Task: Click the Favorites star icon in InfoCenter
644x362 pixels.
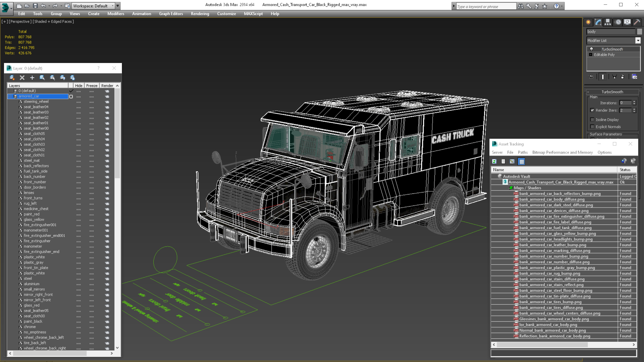Action: pyautogui.click(x=545, y=6)
